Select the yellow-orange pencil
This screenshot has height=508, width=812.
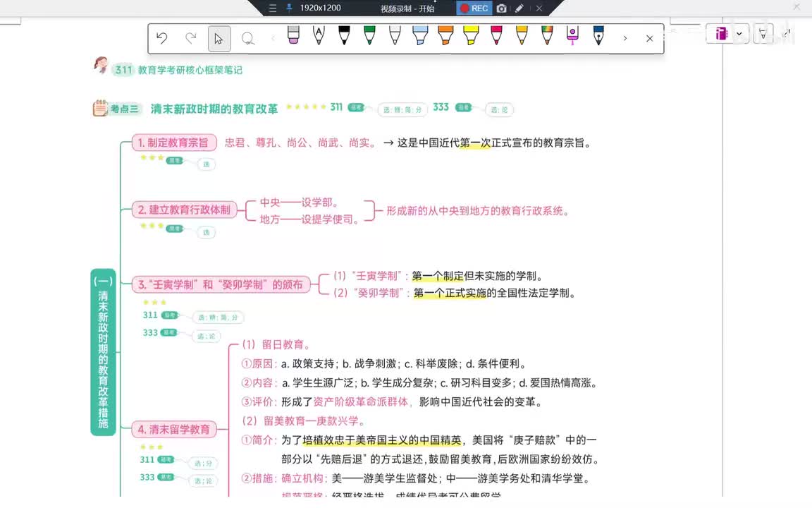[522, 35]
